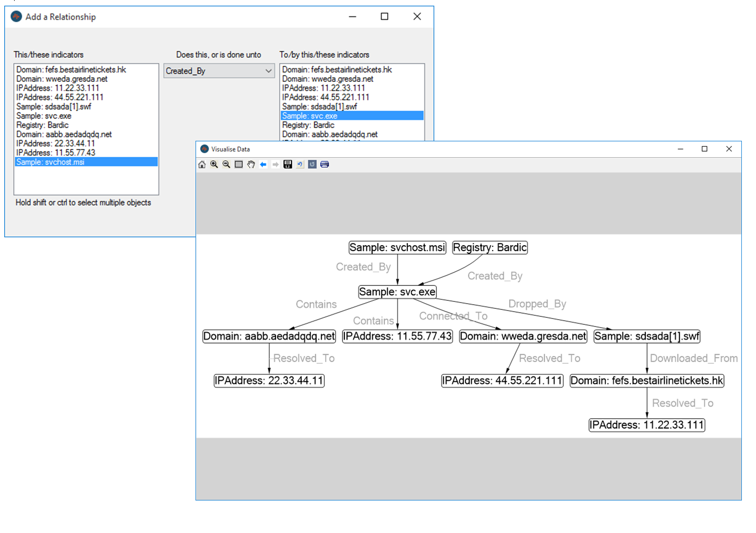
Task: Select the rectangle zoom-to-area tool
Action: tap(239, 164)
